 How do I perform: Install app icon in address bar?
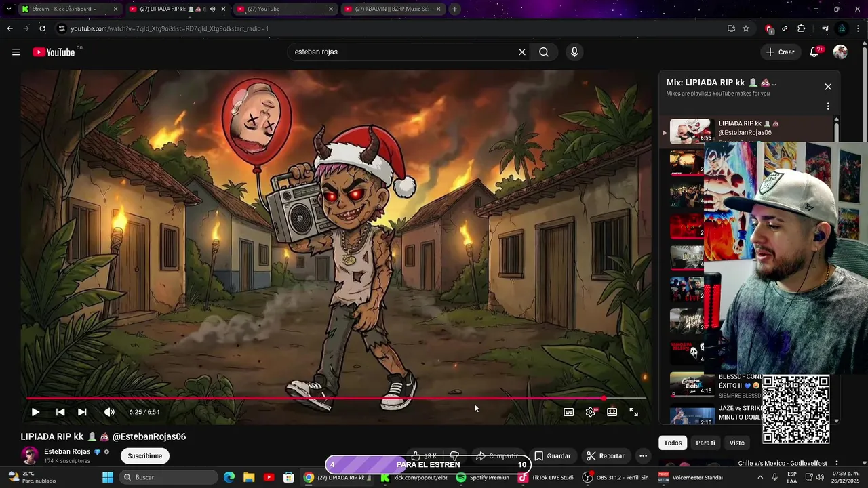point(731,28)
